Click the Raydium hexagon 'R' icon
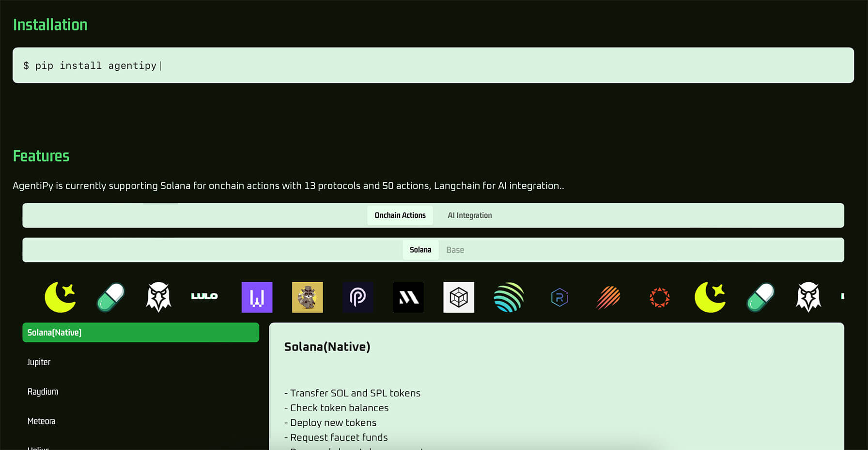Screen dimensions: 868x450 (559, 297)
